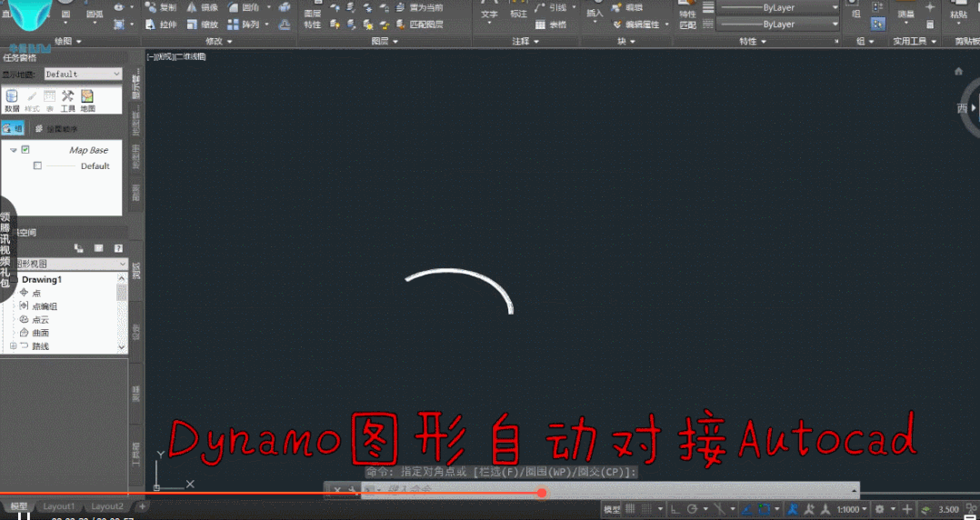
Task: Add a new layout with plus tab
Action: [x=142, y=506]
